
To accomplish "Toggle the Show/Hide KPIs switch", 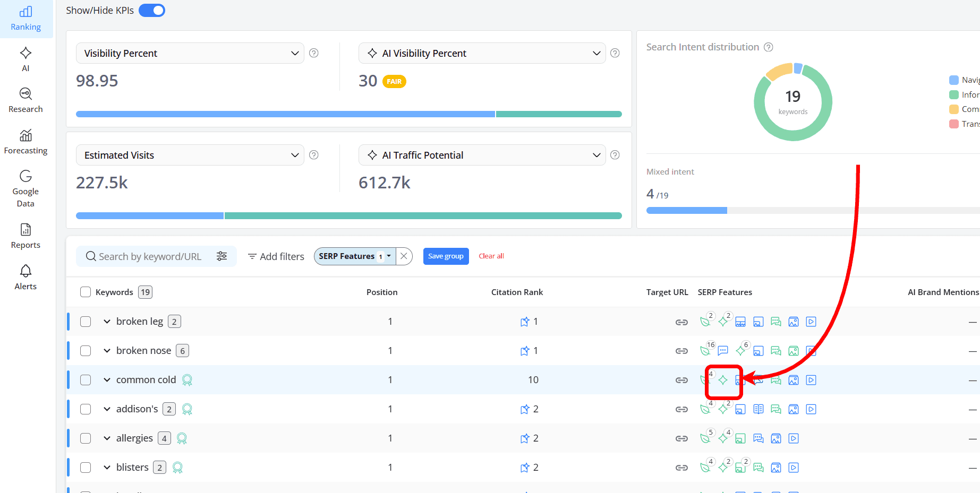I will 152,10.
